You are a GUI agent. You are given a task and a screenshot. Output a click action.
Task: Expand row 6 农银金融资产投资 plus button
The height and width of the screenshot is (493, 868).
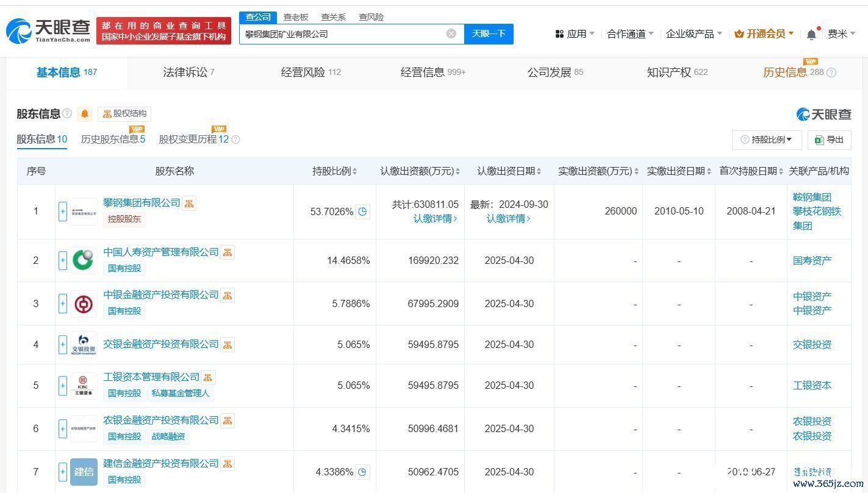(62, 429)
